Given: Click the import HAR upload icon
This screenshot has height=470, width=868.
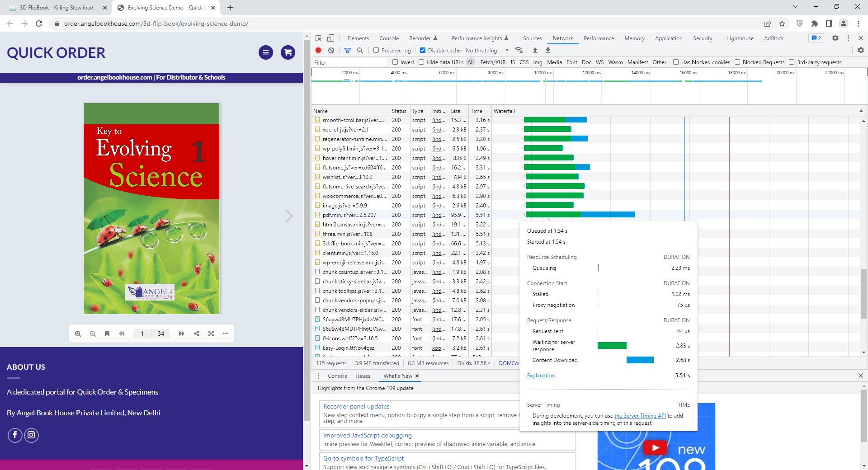Looking at the screenshot, I should (x=535, y=50).
